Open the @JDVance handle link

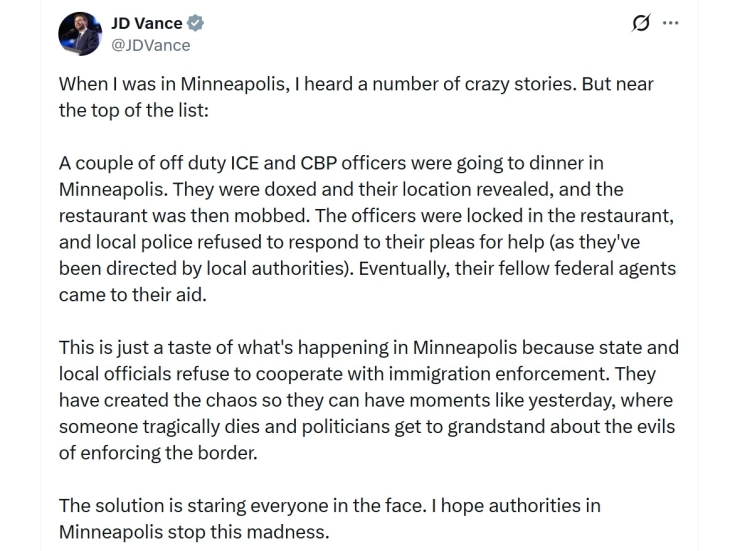[x=150, y=45]
